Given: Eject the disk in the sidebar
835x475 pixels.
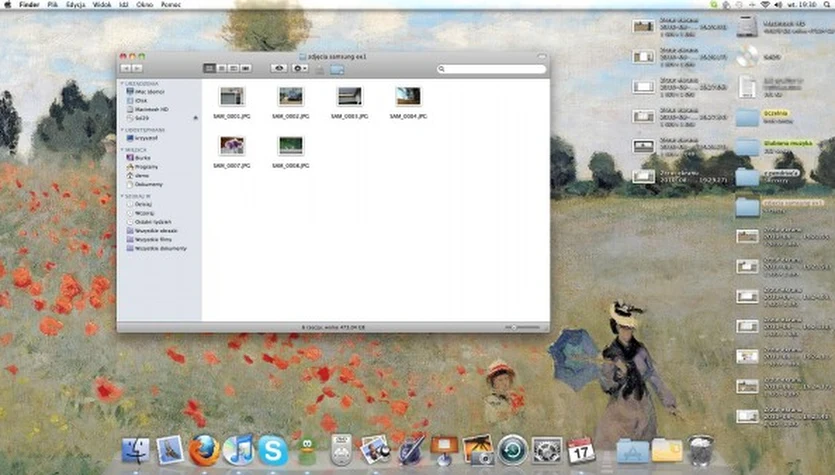Looking at the screenshot, I should pyautogui.click(x=195, y=118).
